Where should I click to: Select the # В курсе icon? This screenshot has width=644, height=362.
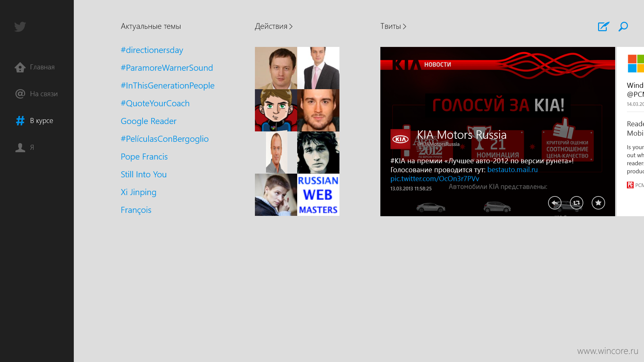tap(20, 121)
